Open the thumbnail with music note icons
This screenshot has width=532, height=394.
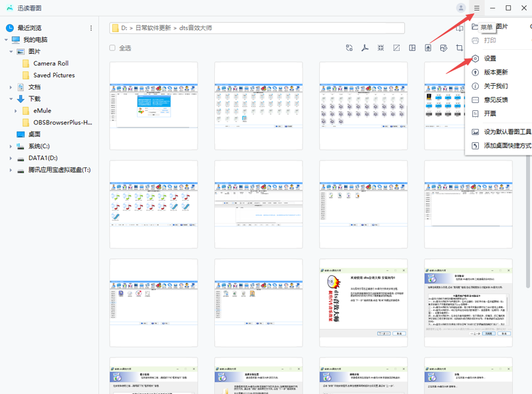pos(154,204)
